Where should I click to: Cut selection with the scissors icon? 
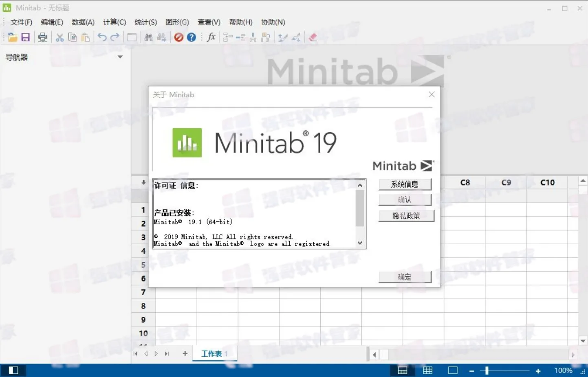pyautogui.click(x=60, y=37)
